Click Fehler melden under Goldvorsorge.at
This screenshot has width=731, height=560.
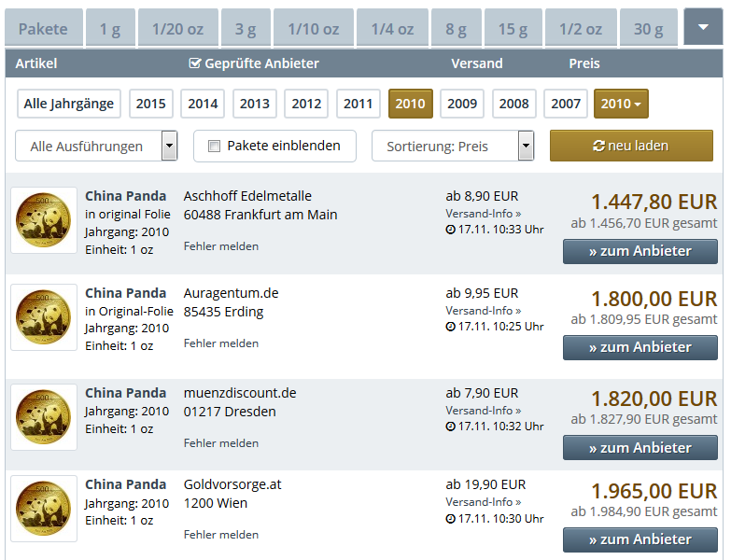(x=221, y=535)
